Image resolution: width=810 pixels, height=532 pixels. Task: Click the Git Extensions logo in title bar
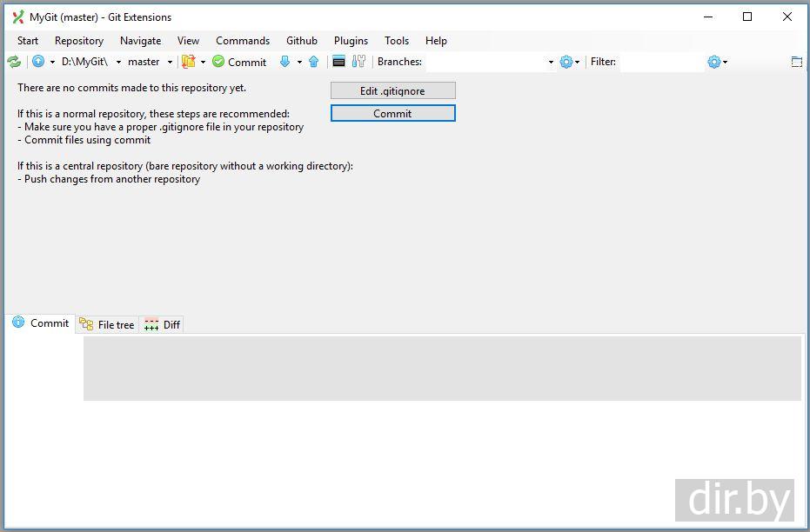pos(18,17)
